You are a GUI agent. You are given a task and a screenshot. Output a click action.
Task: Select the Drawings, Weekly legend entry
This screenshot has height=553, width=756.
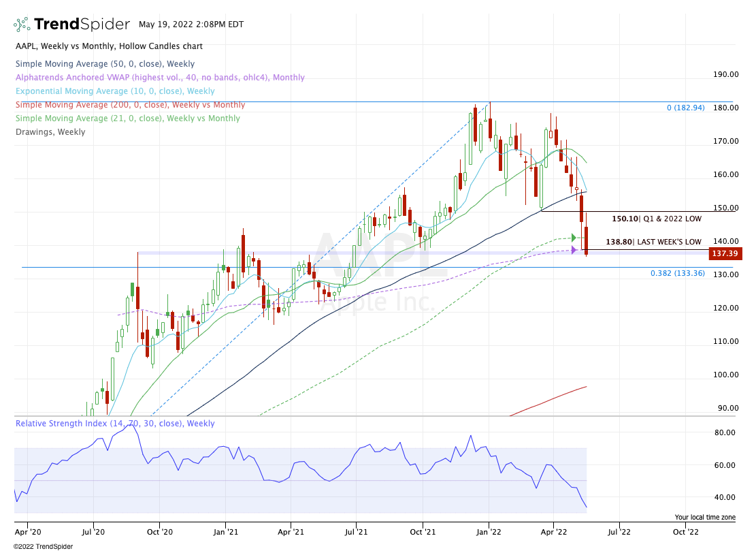tap(50, 132)
